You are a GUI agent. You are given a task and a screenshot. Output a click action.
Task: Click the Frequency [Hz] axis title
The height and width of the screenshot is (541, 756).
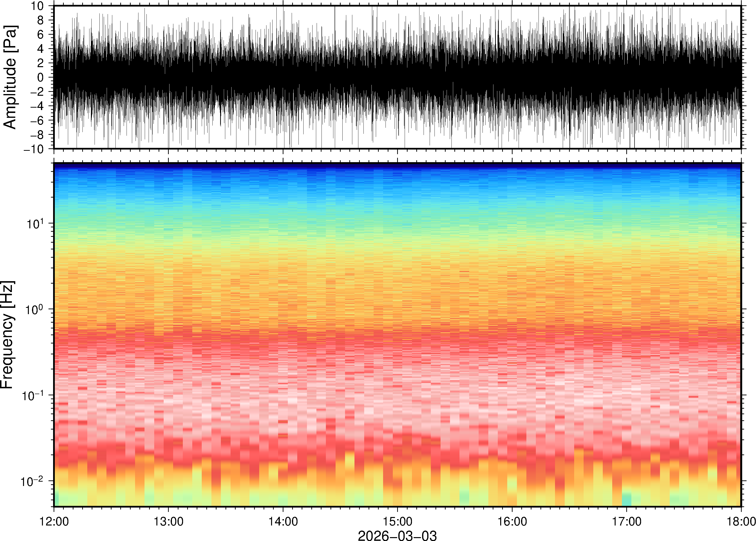click(x=7, y=334)
